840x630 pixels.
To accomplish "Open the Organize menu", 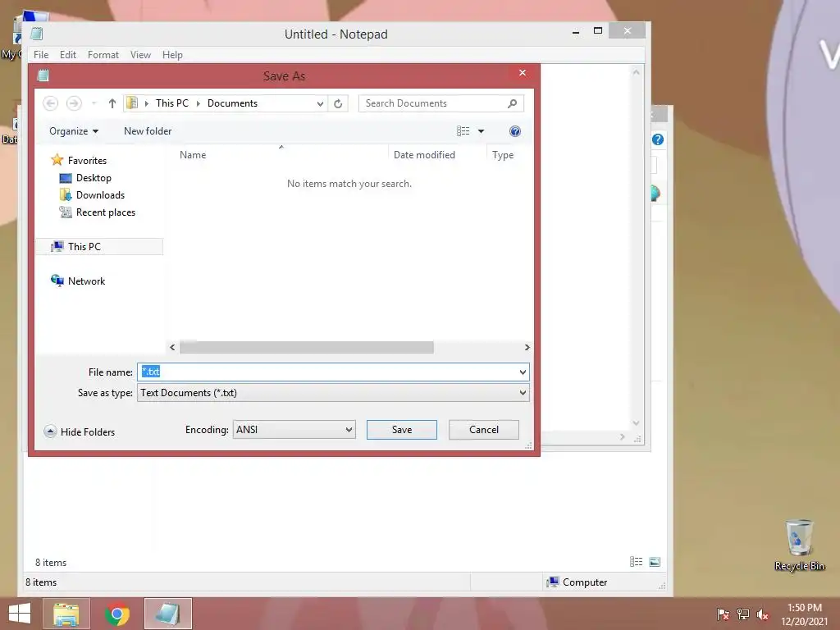I will [74, 131].
